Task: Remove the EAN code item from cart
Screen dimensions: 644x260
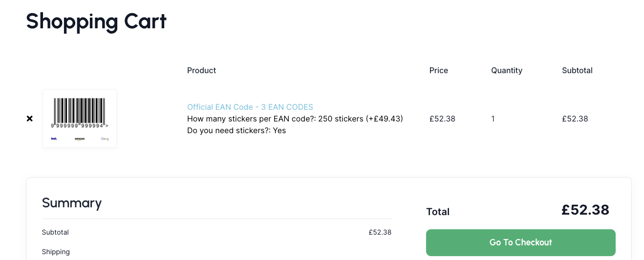Action: (29, 119)
